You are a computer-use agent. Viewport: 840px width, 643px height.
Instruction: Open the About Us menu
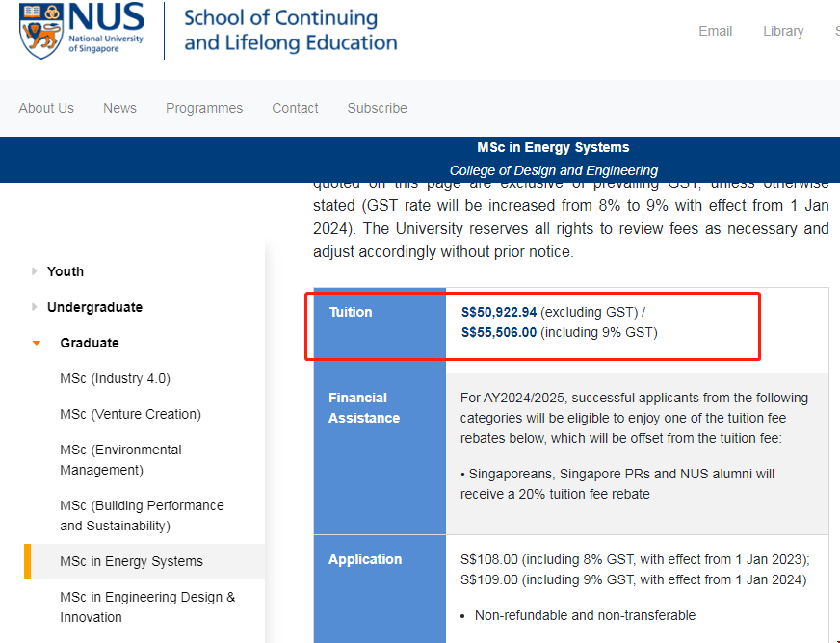click(46, 108)
